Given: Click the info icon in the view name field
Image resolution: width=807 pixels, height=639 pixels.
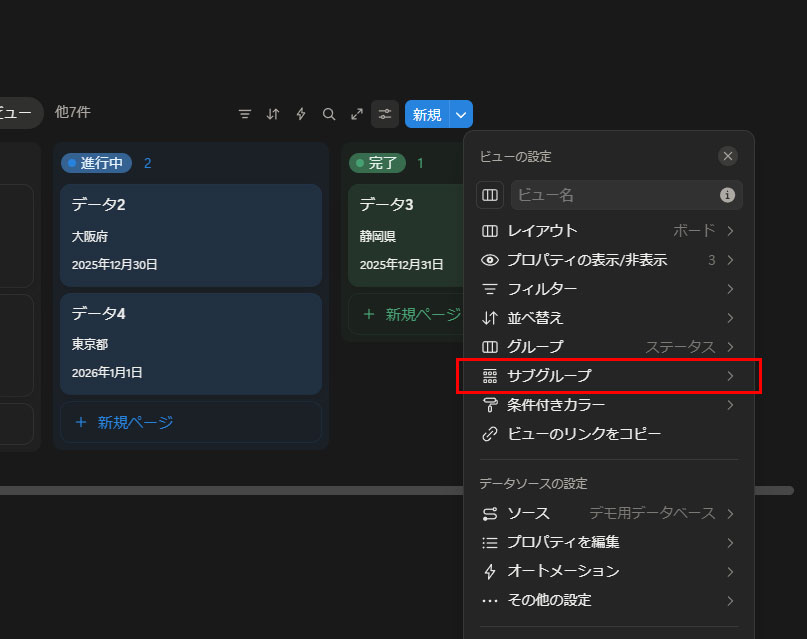Looking at the screenshot, I should [x=728, y=195].
